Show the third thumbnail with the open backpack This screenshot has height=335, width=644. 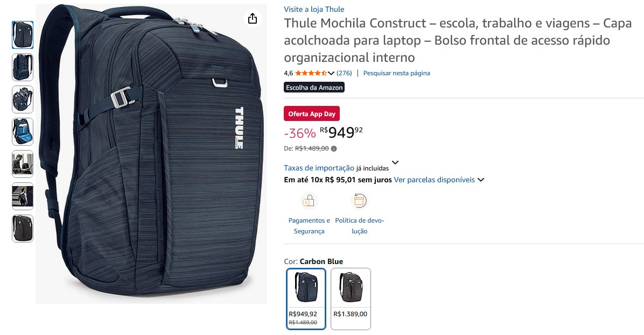coord(23,99)
